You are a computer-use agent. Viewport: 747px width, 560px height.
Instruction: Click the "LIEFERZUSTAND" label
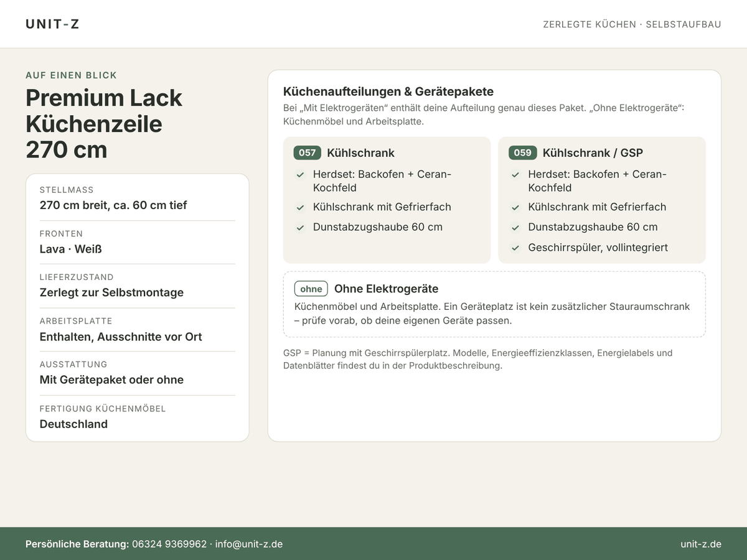pos(77,277)
